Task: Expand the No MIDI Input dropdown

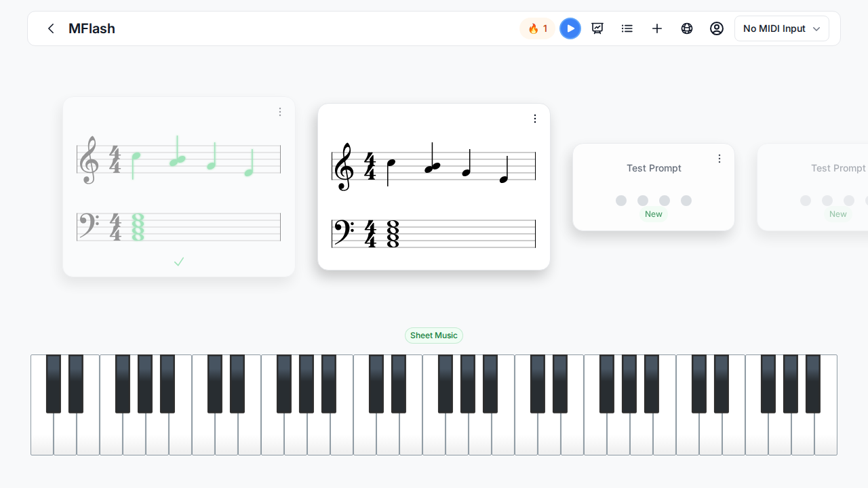Action: tap(782, 28)
